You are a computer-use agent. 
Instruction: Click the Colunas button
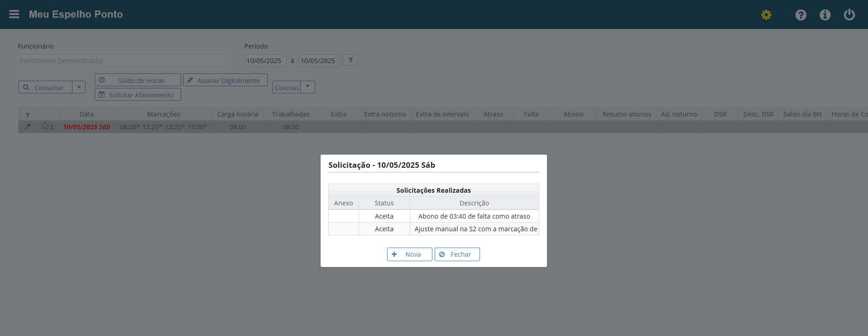click(287, 88)
